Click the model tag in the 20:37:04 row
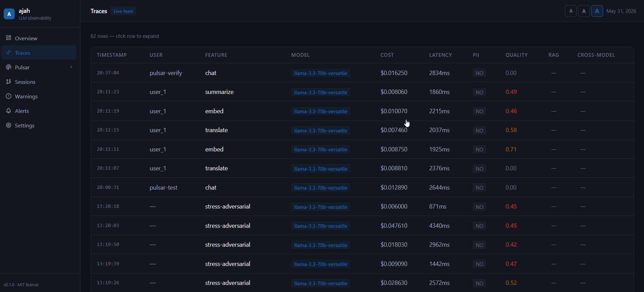 point(321,73)
